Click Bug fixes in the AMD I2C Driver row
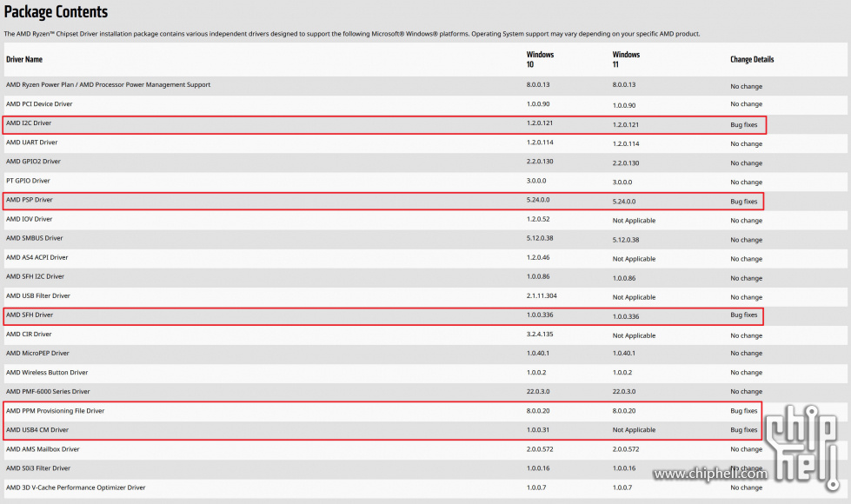851x504 pixels. pos(743,125)
